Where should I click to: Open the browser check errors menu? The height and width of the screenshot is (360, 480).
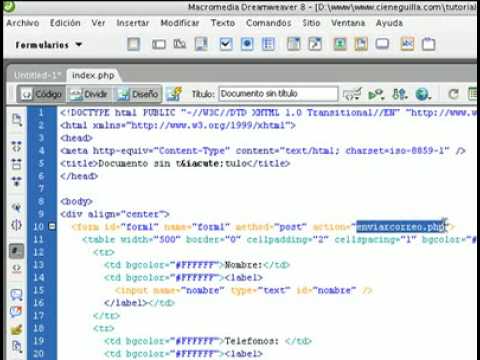(x=352, y=94)
